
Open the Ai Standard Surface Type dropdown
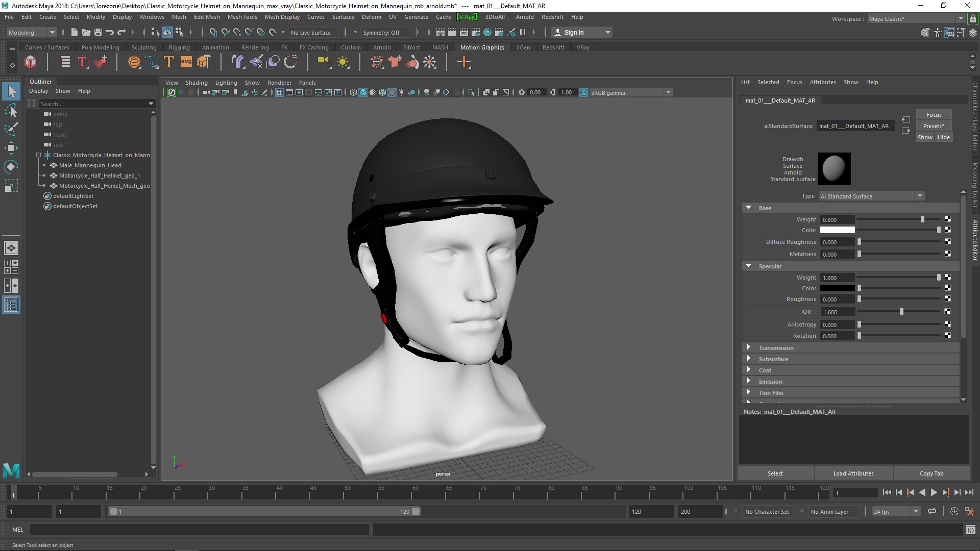coord(872,196)
